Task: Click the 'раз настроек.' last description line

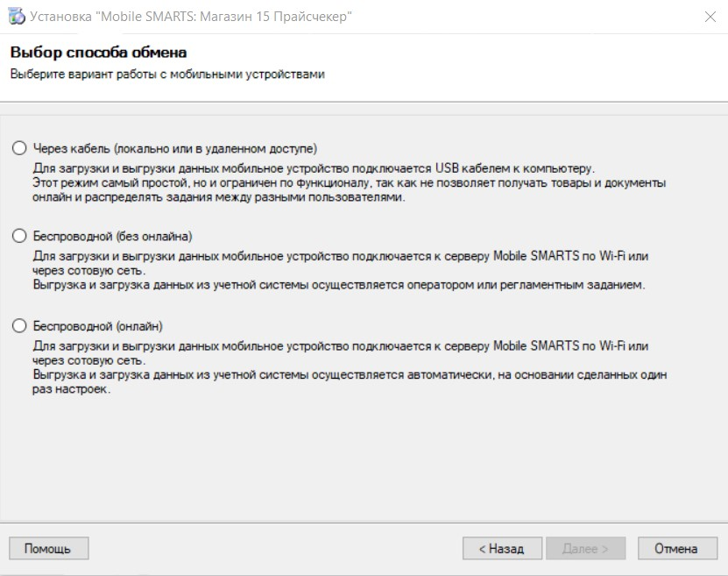Action: 72,389
